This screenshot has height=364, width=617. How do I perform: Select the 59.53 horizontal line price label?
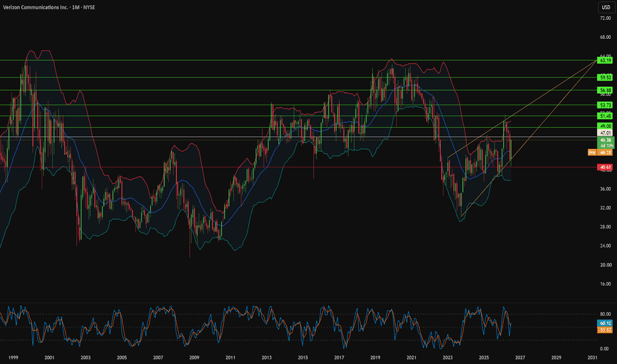click(605, 77)
